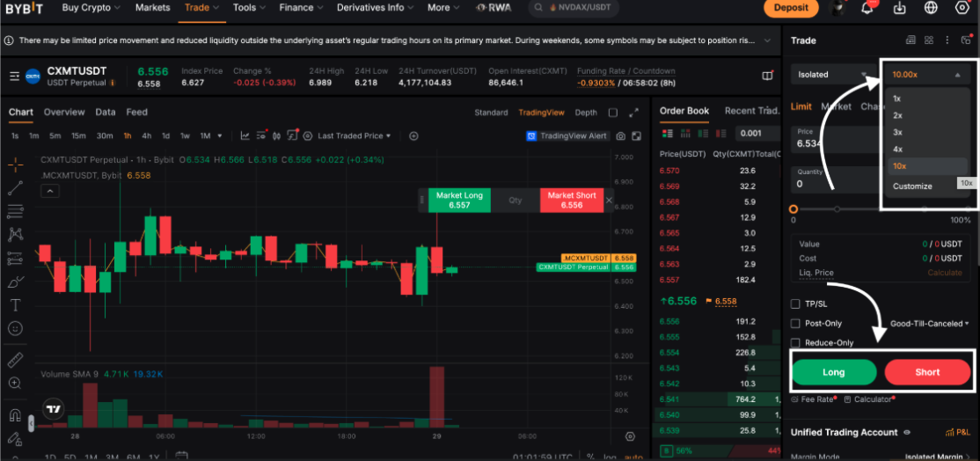Open the symbol list hamburger menu

[x=14, y=77]
